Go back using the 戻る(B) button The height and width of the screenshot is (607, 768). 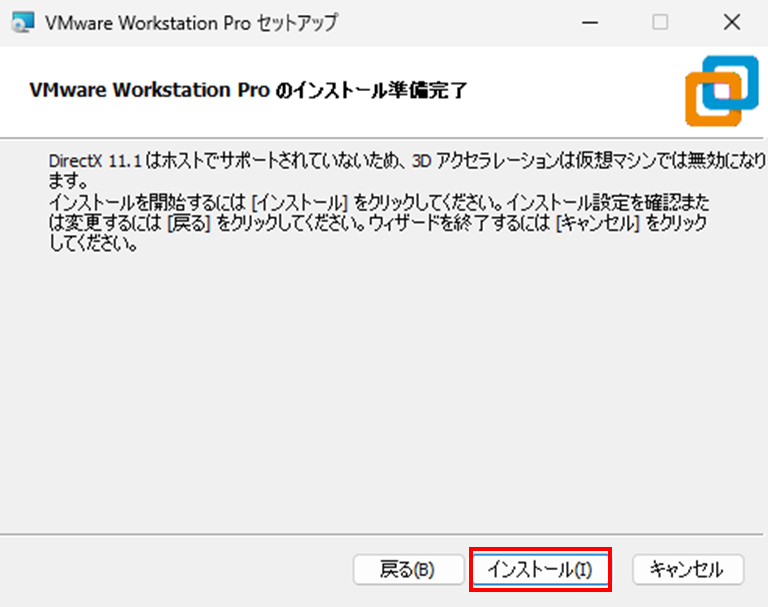click(x=407, y=570)
